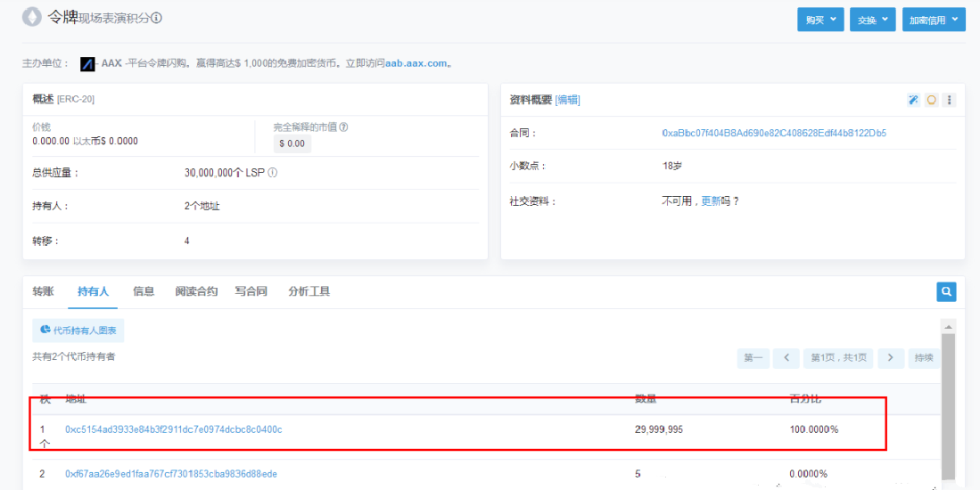980x490 pixels.
Task: Select the 分析工具 tab
Action: tap(309, 291)
